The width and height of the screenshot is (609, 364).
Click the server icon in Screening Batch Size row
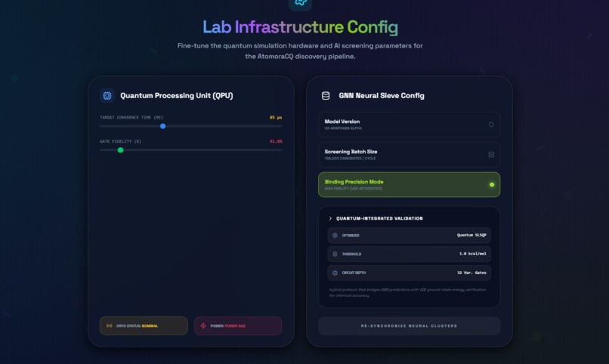491,155
